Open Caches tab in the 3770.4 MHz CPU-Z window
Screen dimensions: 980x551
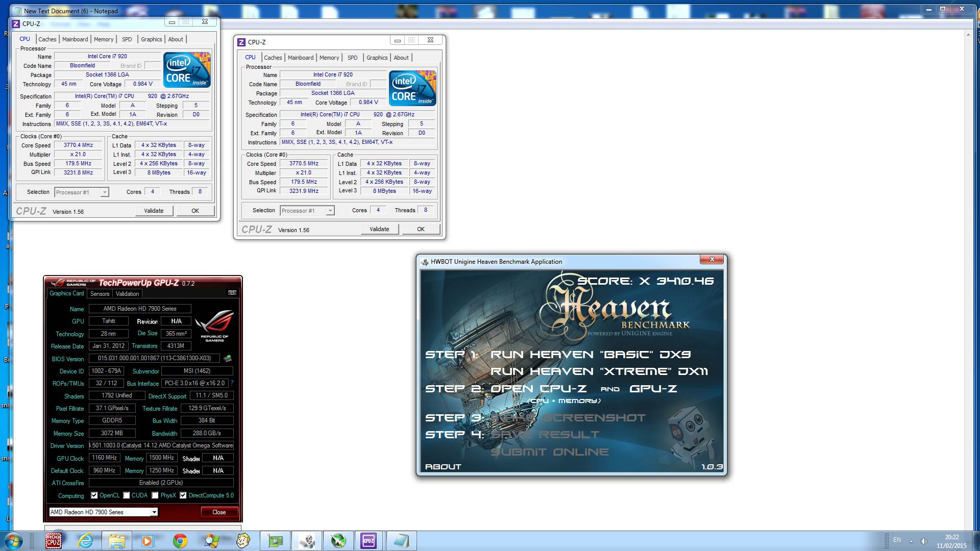pos(47,39)
